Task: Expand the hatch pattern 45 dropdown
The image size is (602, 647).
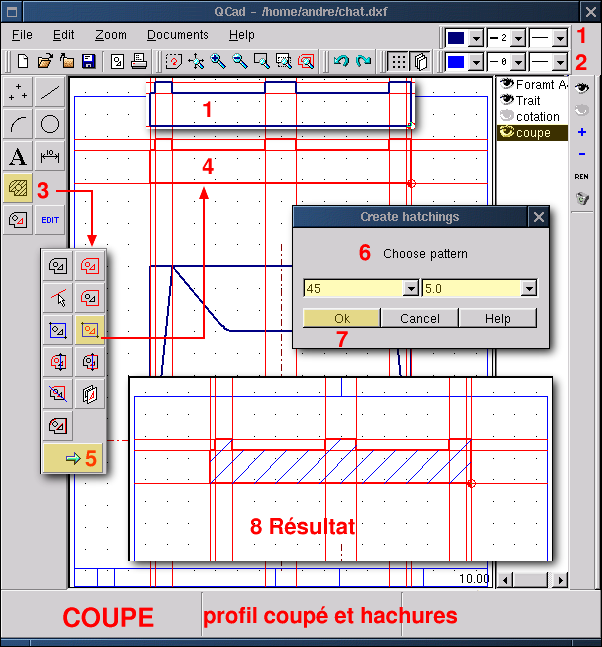Action: pos(410,289)
